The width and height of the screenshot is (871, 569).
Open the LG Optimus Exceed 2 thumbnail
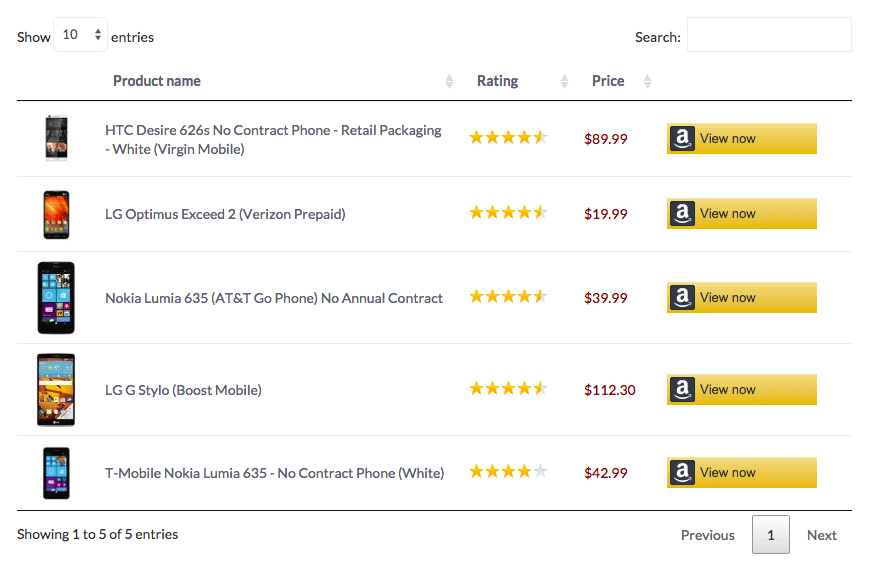pyautogui.click(x=56, y=214)
